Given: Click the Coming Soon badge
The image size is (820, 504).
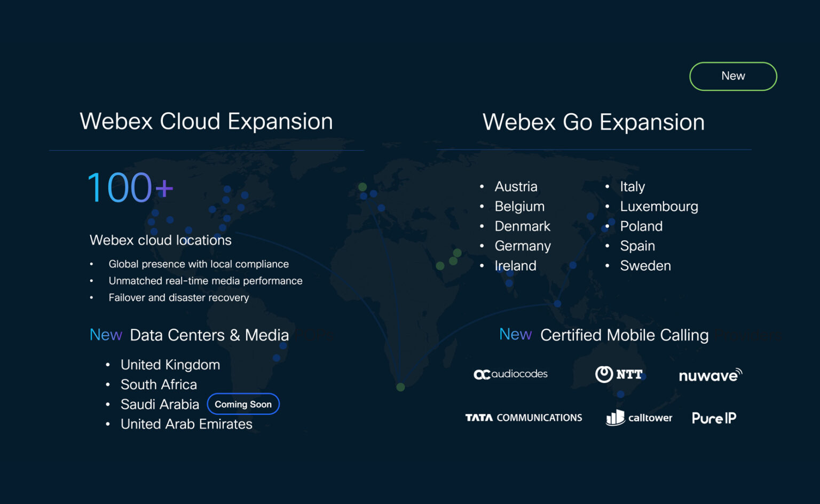Looking at the screenshot, I should (243, 404).
